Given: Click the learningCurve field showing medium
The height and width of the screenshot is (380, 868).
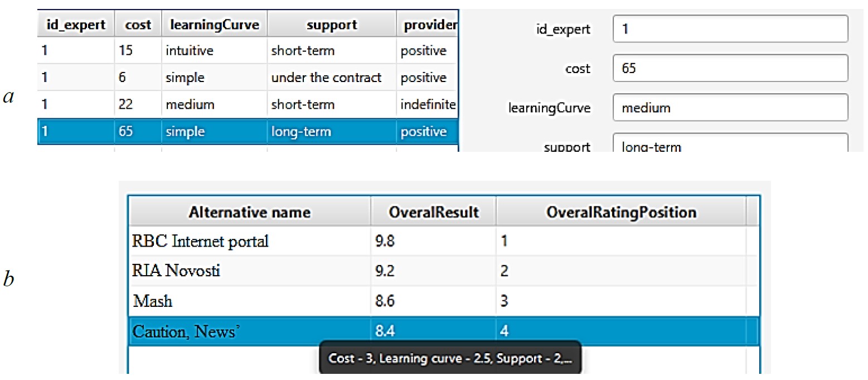Looking at the screenshot, I should click(x=730, y=108).
